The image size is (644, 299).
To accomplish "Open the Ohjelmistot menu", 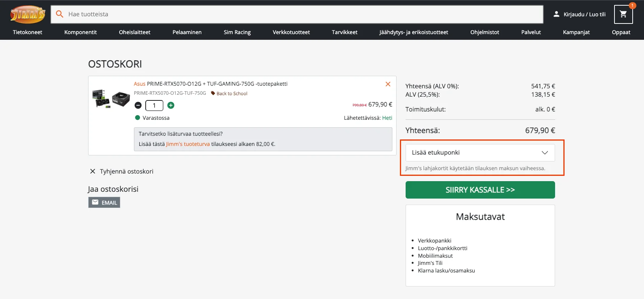I will pos(485,32).
